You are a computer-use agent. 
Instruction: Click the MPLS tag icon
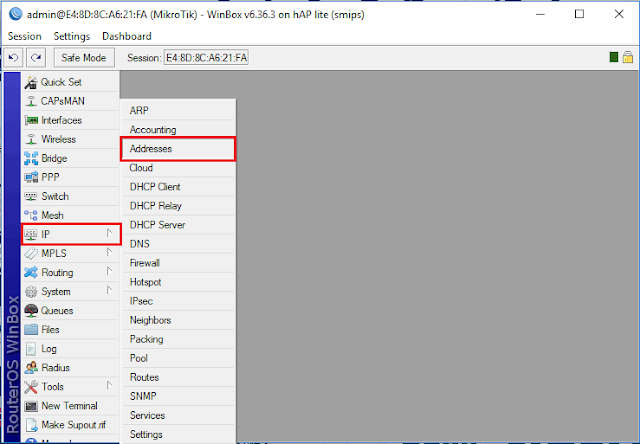click(x=31, y=253)
